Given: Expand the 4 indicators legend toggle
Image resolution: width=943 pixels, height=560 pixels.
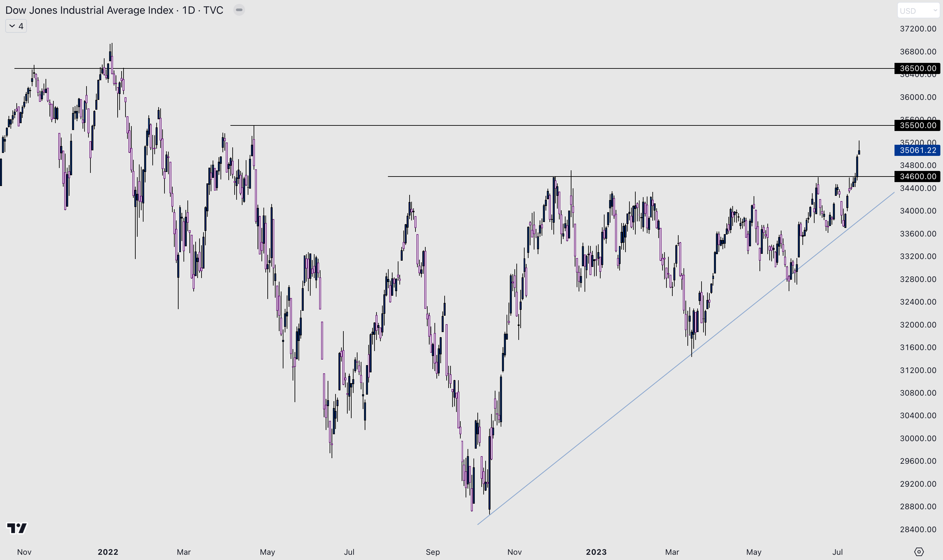Looking at the screenshot, I should tap(16, 26).
